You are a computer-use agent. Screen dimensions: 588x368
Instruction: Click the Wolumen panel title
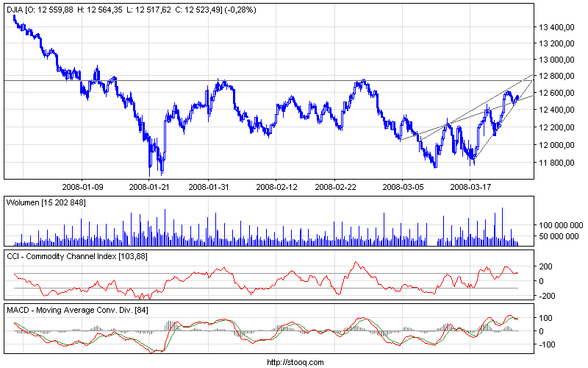(x=46, y=203)
